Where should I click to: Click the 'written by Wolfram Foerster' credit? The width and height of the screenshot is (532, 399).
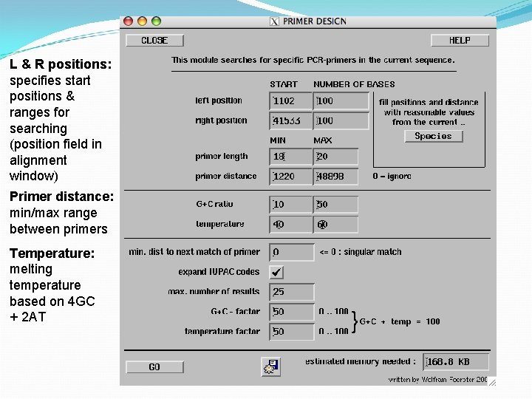(x=437, y=380)
